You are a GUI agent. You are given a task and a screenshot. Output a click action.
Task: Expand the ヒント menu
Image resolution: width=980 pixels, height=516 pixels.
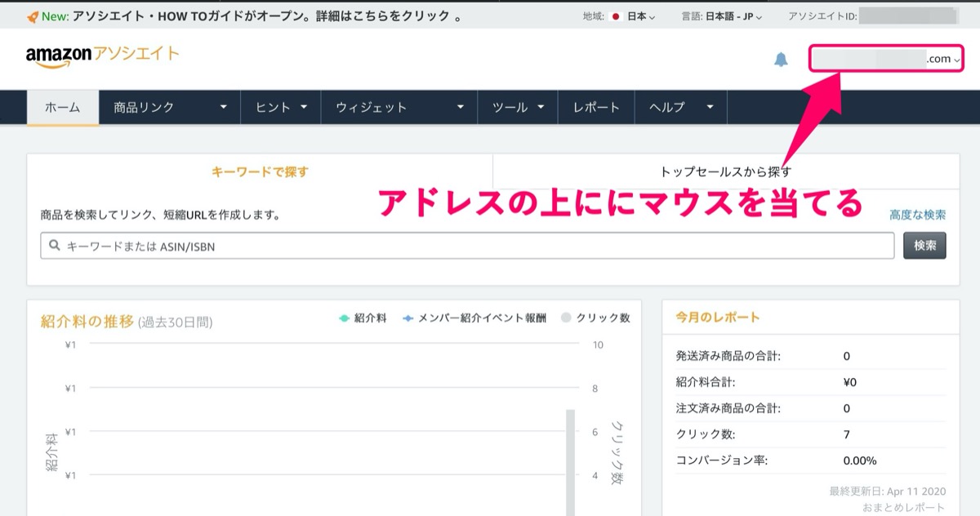tap(281, 107)
